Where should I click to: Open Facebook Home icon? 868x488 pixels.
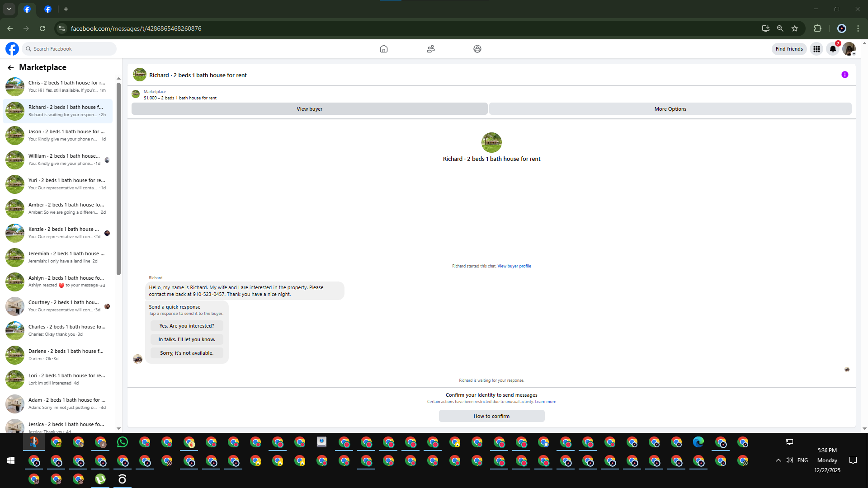tap(383, 49)
